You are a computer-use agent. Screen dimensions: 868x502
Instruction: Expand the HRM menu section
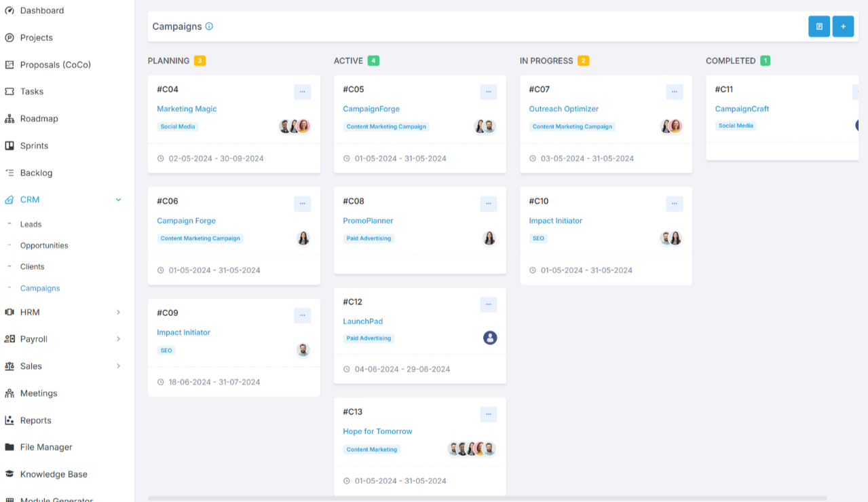point(119,312)
